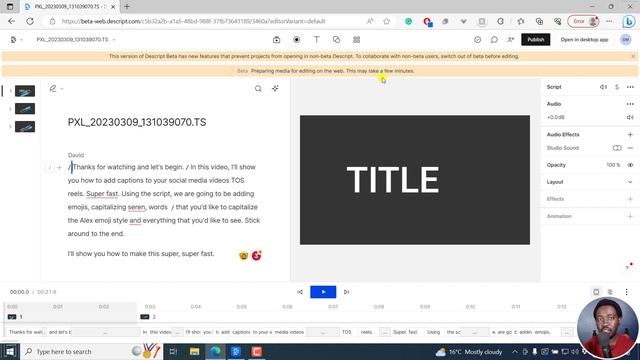This screenshot has width=640, height=360.
Task: Click the Opacity 100 % value
Action: pos(613,165)
